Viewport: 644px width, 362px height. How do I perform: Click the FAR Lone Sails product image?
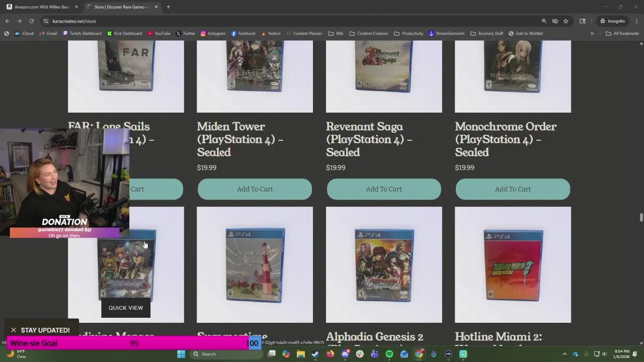tap(126, 76)
